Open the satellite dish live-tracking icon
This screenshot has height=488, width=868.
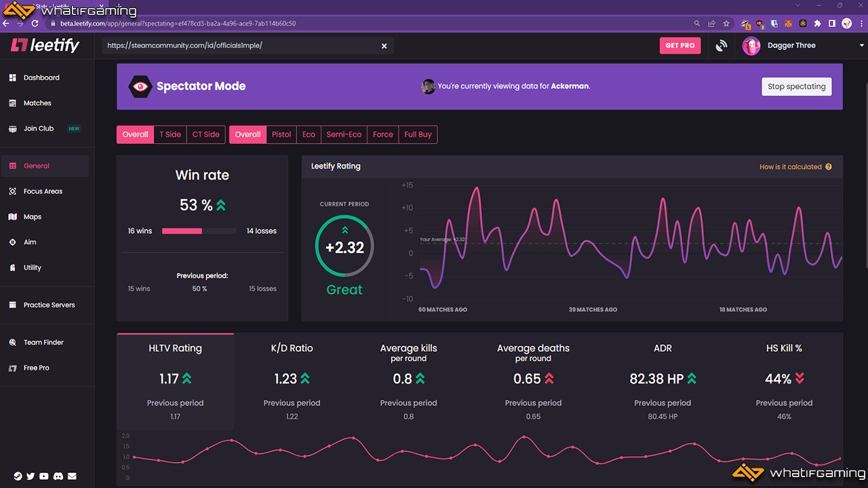coord(722,46)
